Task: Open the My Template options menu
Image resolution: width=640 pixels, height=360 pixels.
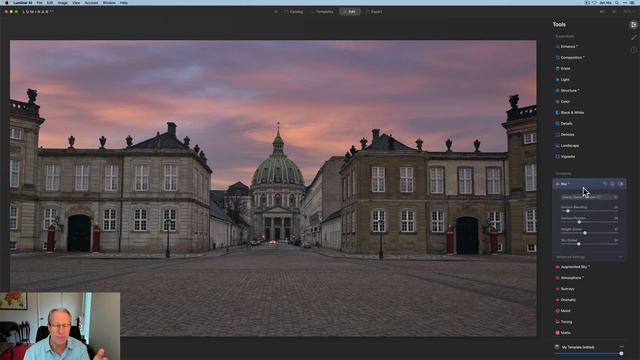Action: [x=621, y=347]
